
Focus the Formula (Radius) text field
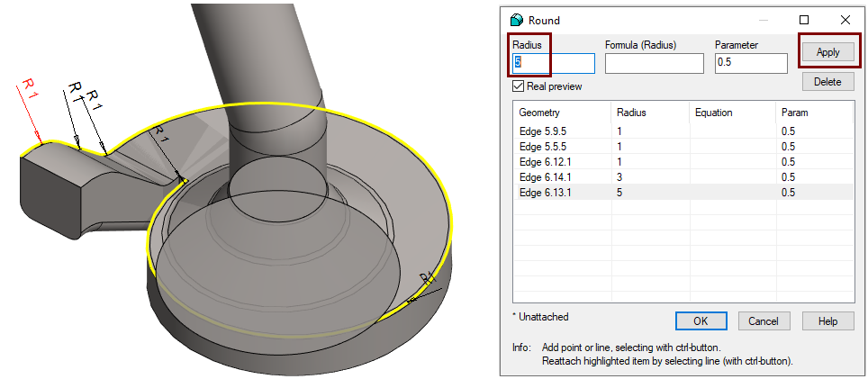click(x=654, y=63)
